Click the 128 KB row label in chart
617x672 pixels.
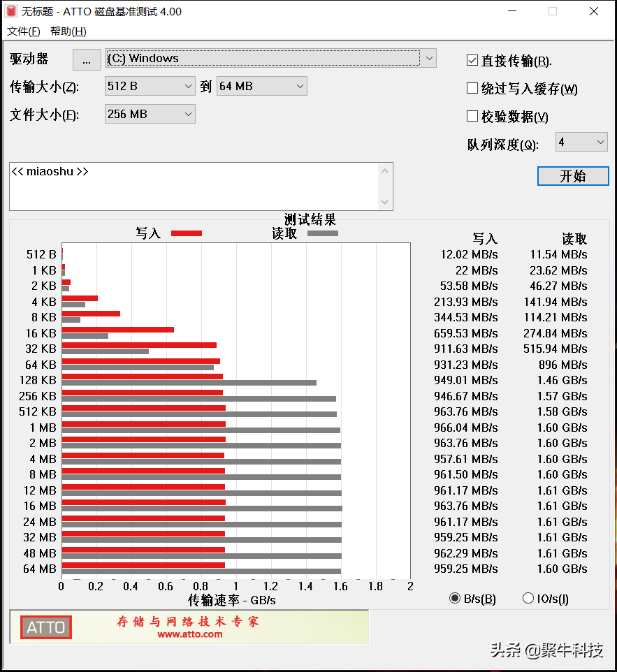click(x=38, y=380)
